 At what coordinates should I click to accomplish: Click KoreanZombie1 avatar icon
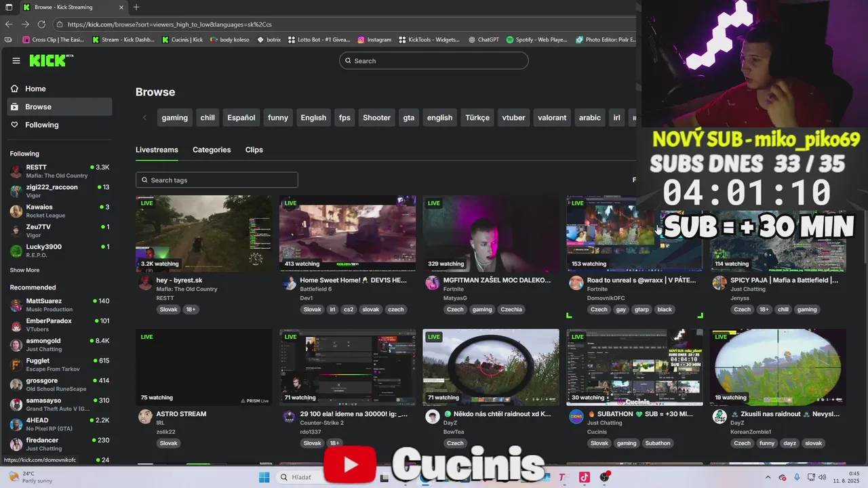(x=719, y=417)
